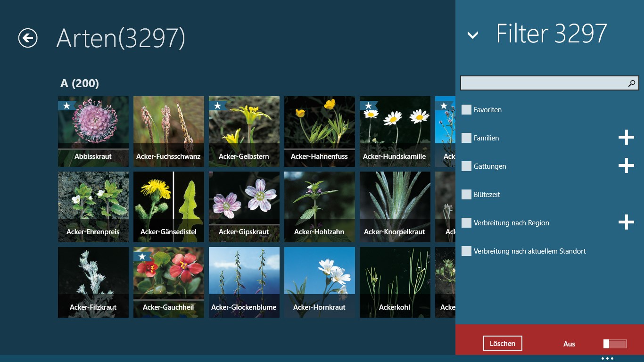Screen dimensions: 644x362
Task: Switch on the Aus toggle
Action: click(x=615, y=344)
